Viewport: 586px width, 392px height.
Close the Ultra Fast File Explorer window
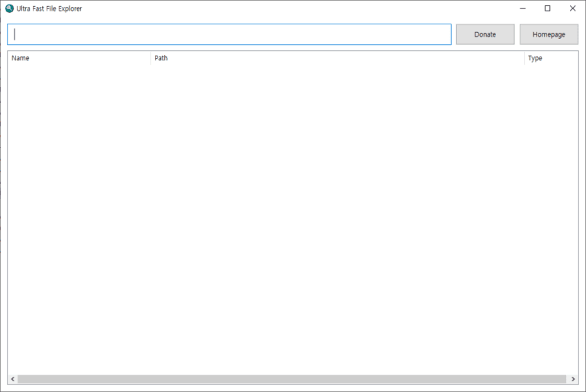point(572,8)
